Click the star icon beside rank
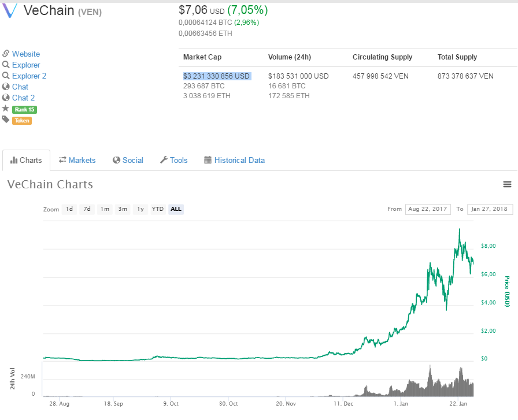This screenshot has height=420, width=518. (x=6, y=109)
